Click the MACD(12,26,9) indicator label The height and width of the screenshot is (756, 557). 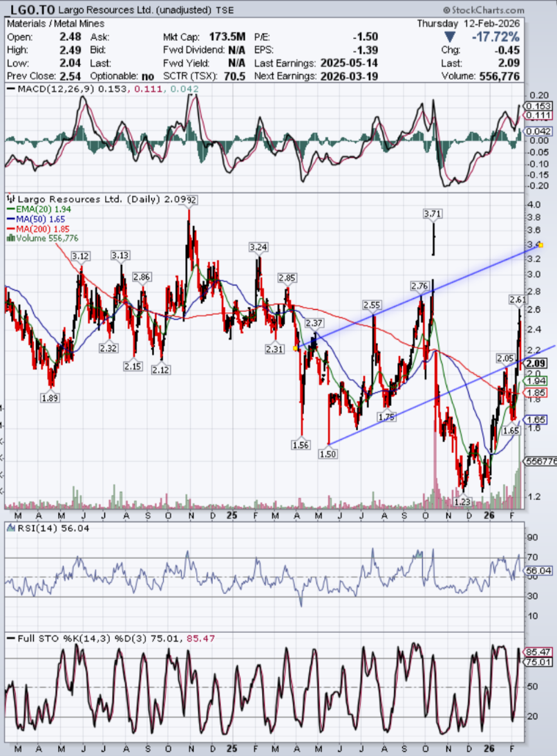coord(57,89)
